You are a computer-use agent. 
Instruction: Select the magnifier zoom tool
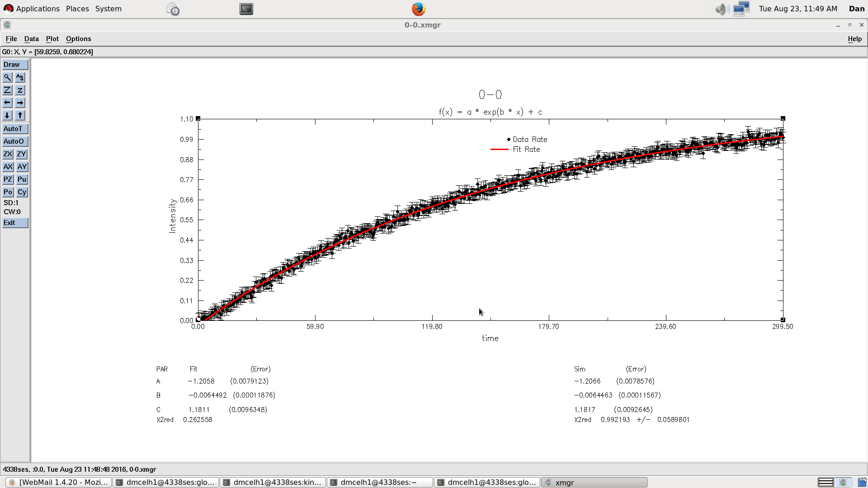[8, 77]
